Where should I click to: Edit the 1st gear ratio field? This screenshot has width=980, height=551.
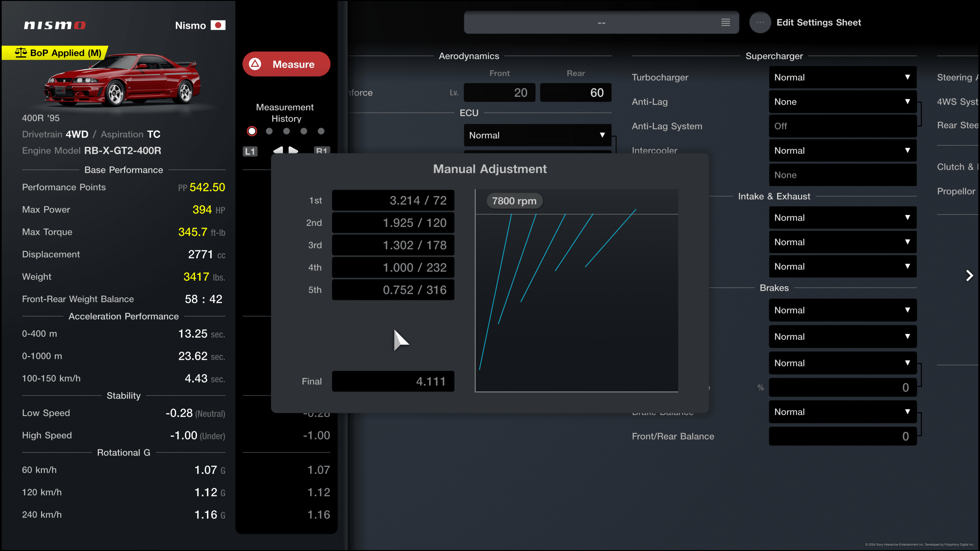393,201
